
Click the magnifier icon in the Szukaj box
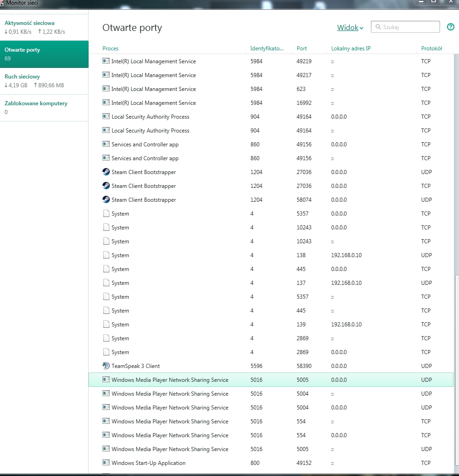(x=378, y=27)
